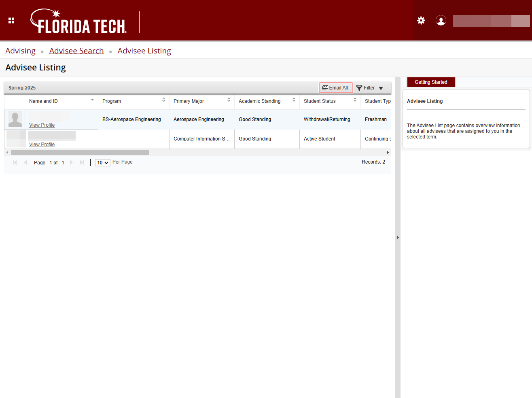Open the settings gear icon

421,20
